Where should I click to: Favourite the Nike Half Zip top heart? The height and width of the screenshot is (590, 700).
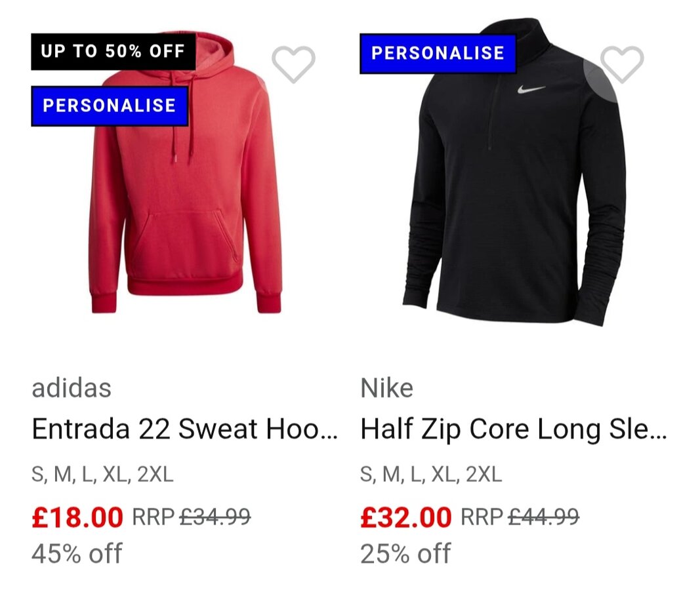coord(622,64)
